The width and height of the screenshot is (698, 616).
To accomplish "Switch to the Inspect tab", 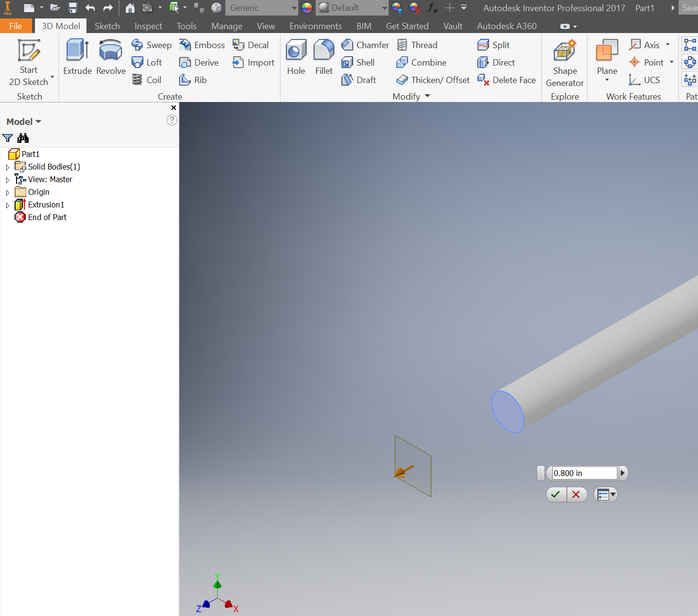I will coord(148,26).
